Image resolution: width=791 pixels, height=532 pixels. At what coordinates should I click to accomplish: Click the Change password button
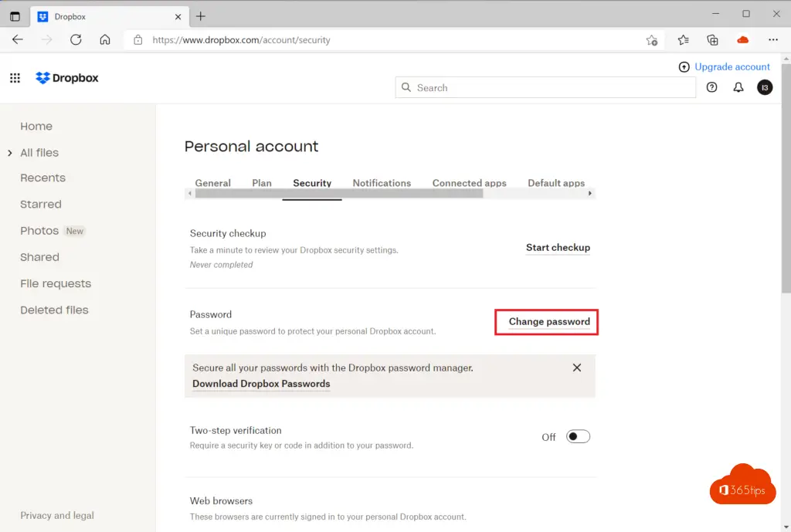coord(548,321)
